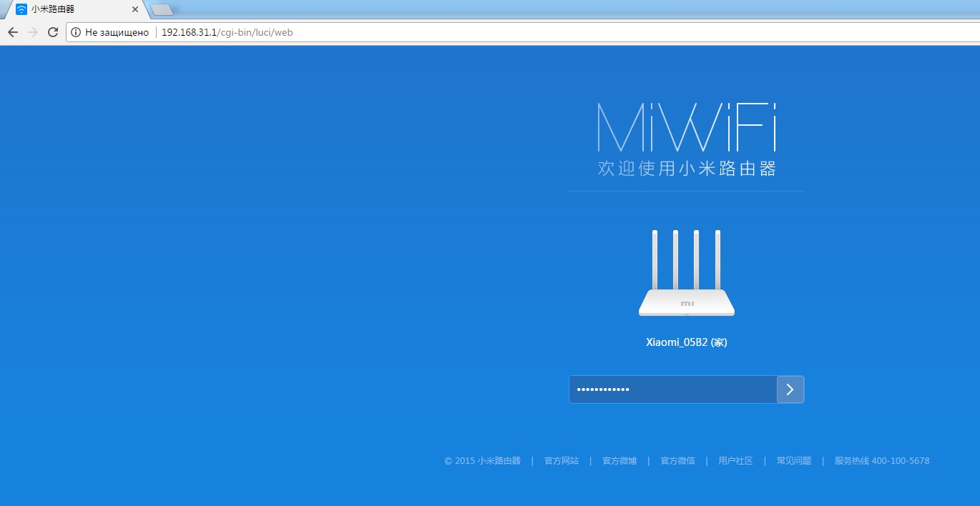Viewport: 980px width, 506px height.
Task: Open a new tab with the new-tab button
Action: [x=162, y=9]
